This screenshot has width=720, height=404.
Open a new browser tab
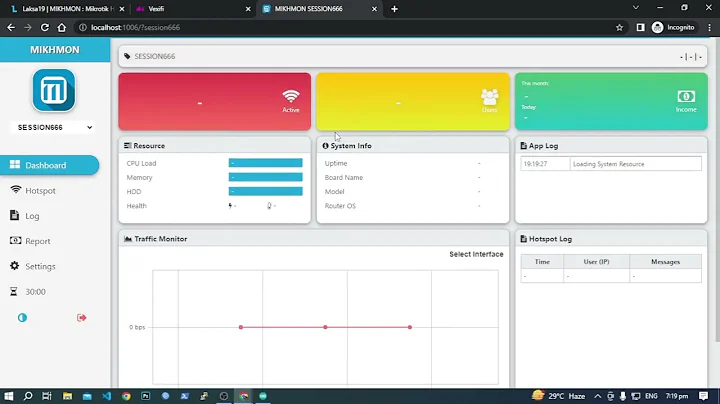point(394,9)
